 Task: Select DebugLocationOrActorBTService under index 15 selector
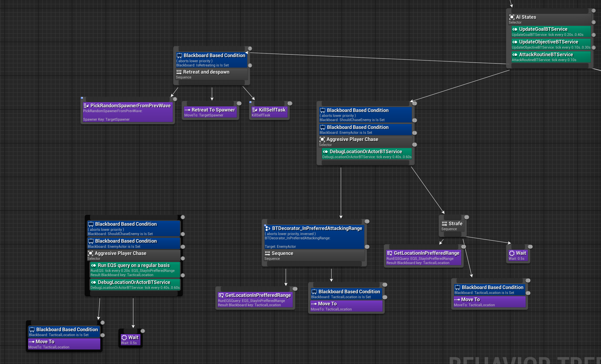pyautogui.click(x=366, y=154)
